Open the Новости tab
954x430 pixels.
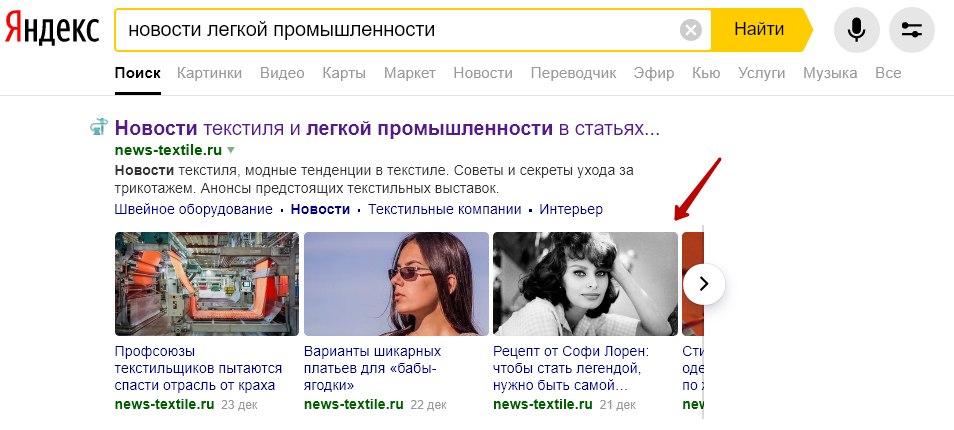(x=483, y=74)
